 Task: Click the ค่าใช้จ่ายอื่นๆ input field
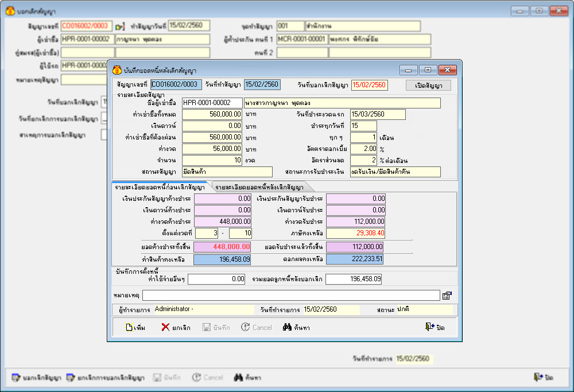[217, 279]
